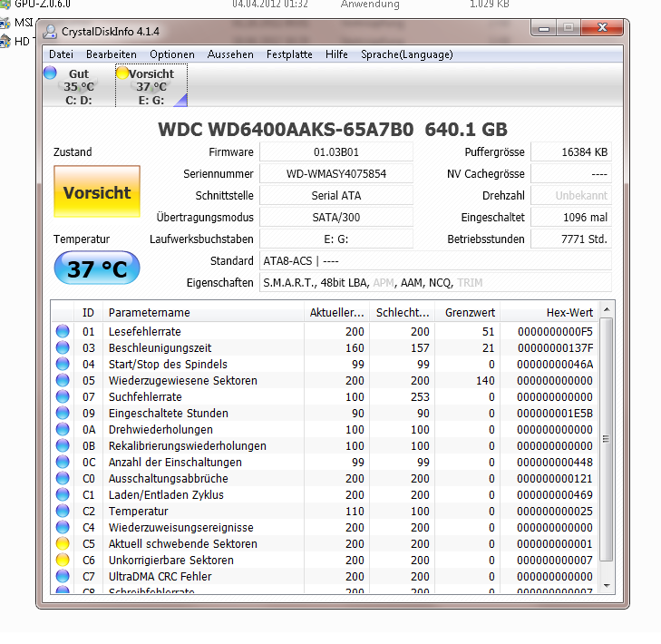Click the status icon for Rekalibrierungswiederholungen
The height and width of the screenshot is (644, 661).
(63, 445)
